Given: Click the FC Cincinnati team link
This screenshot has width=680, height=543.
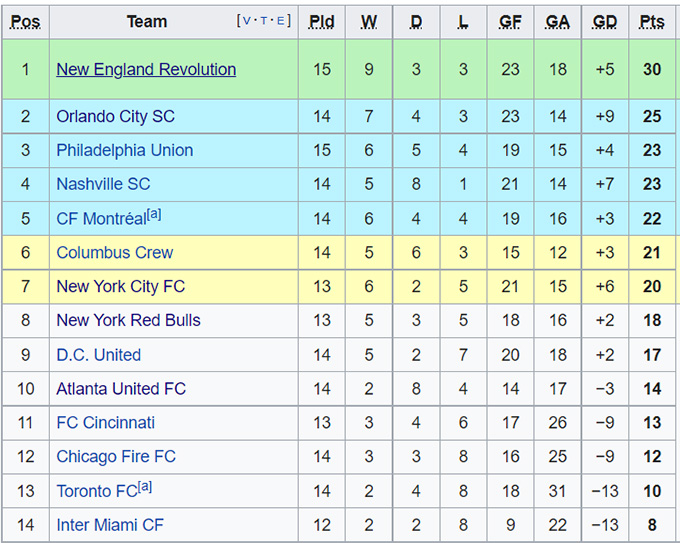Looking at the screenshot, I should coord(105,423).
